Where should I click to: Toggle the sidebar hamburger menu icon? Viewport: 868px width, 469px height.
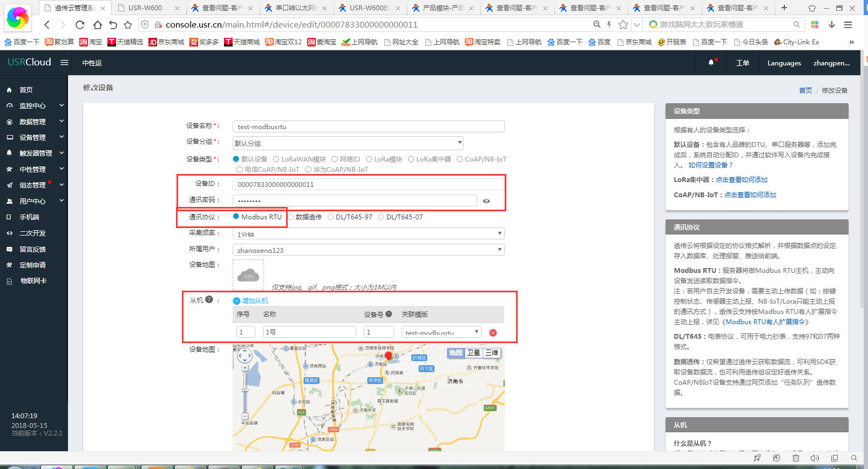point(64,62)
